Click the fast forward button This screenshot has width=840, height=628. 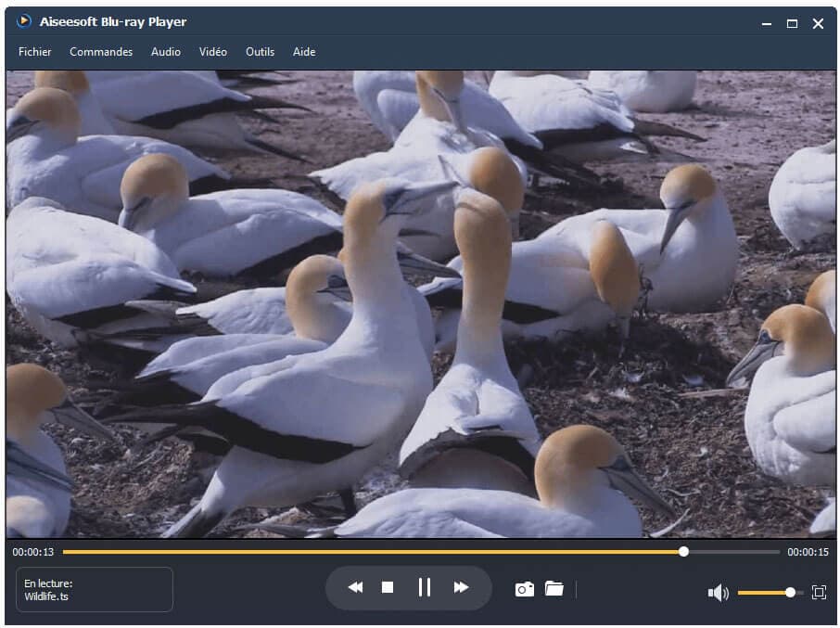461,587
